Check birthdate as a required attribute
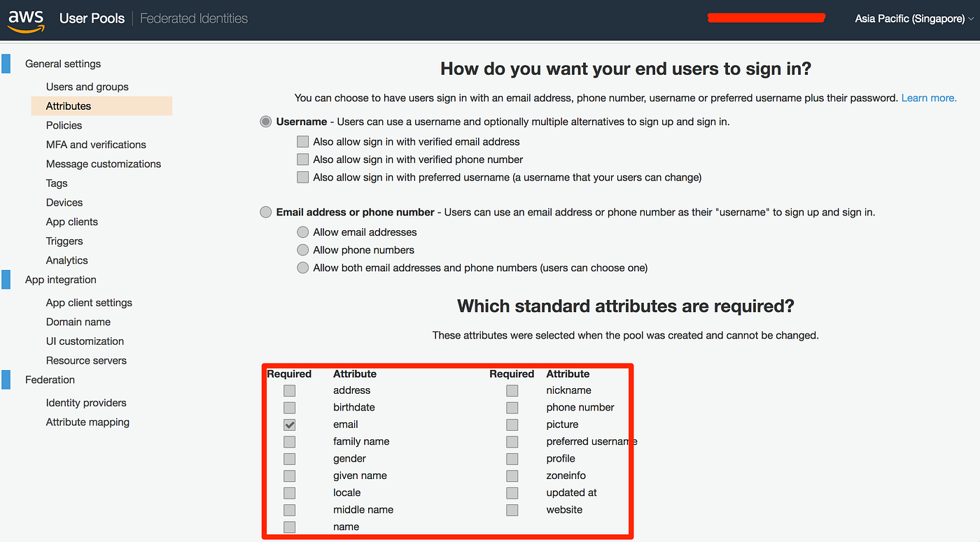Image resolution: width=980 pixels, height=542 pixels. (x=289, y=407)
